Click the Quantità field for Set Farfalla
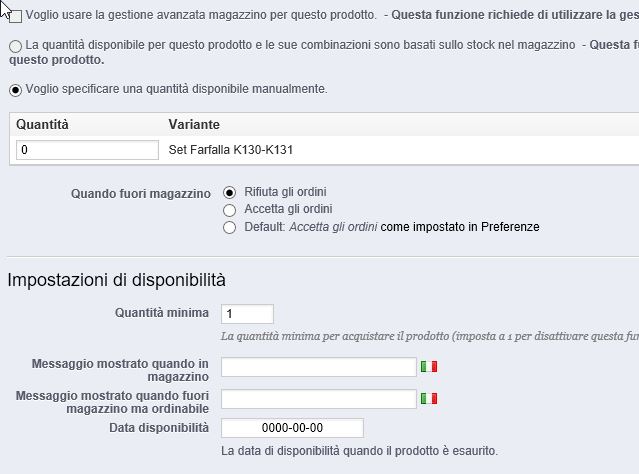Image resolution: width=639 pixels, height=474 pixels. click(x=88, y=150)
